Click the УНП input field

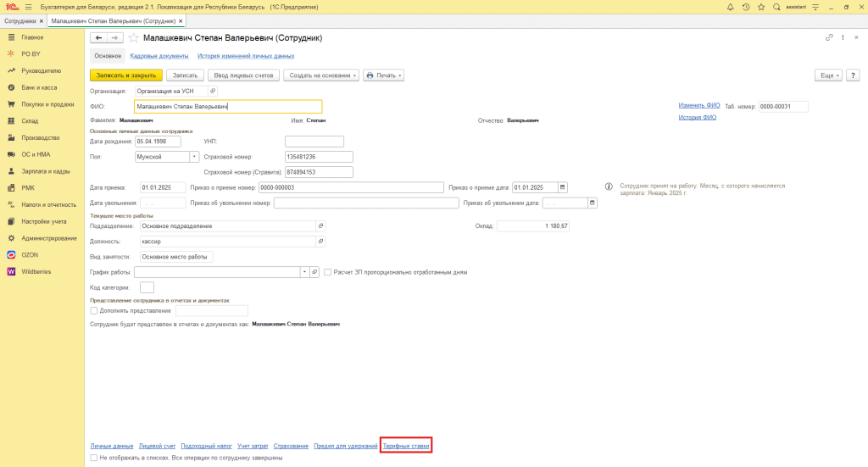pos(314,142)
